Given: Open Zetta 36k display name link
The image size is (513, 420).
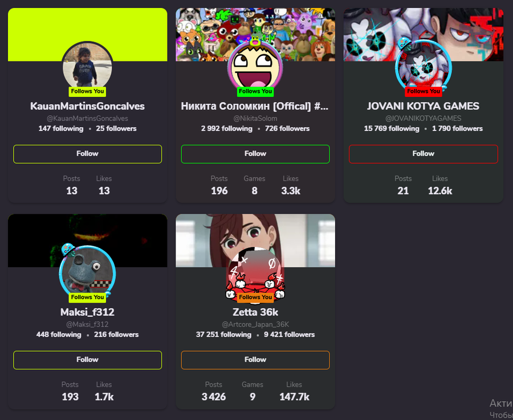Looking at the screenshot, I should pos(255,312).
